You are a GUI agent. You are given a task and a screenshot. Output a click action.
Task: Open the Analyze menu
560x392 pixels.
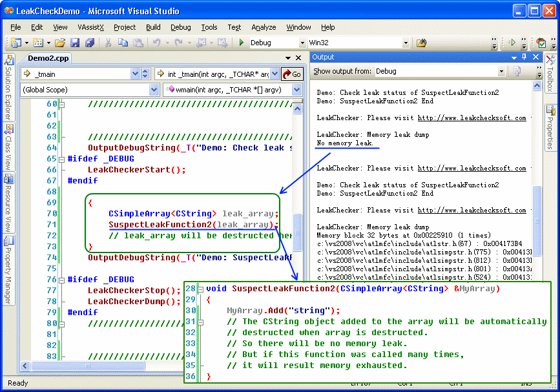(x=264, y=27)
